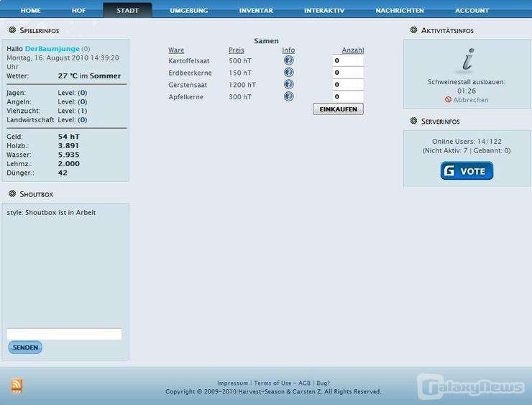This screenshot has width=532, height=405.
Task: Open the Stadt tab
Action: click(x=127, y=11)
